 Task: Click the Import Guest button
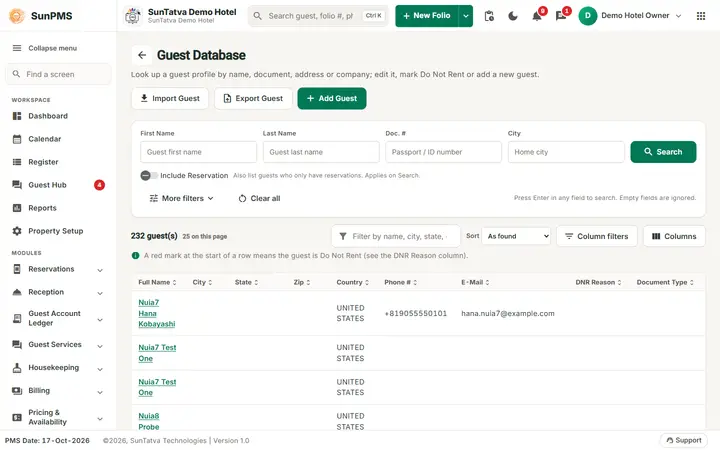(170, 98)
